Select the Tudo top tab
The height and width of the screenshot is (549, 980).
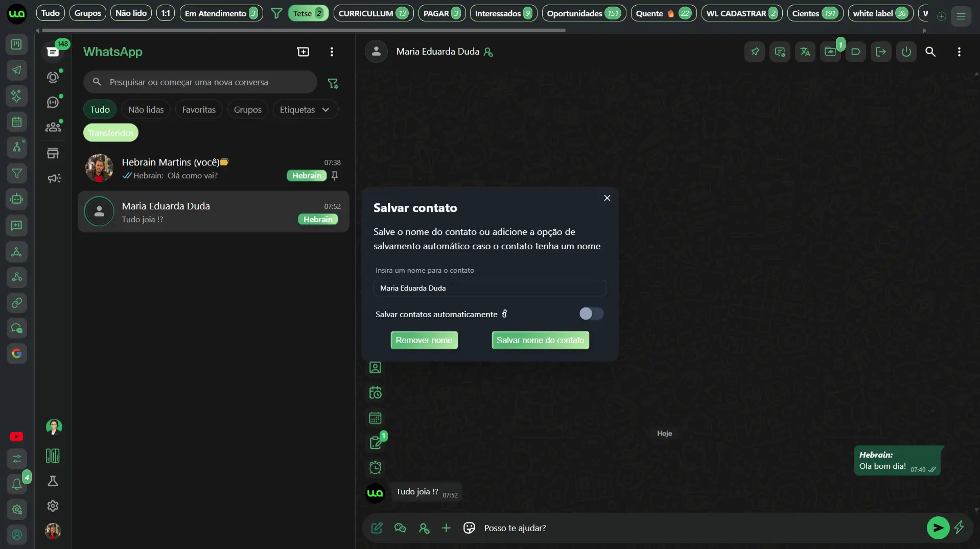tap(50, 13)
